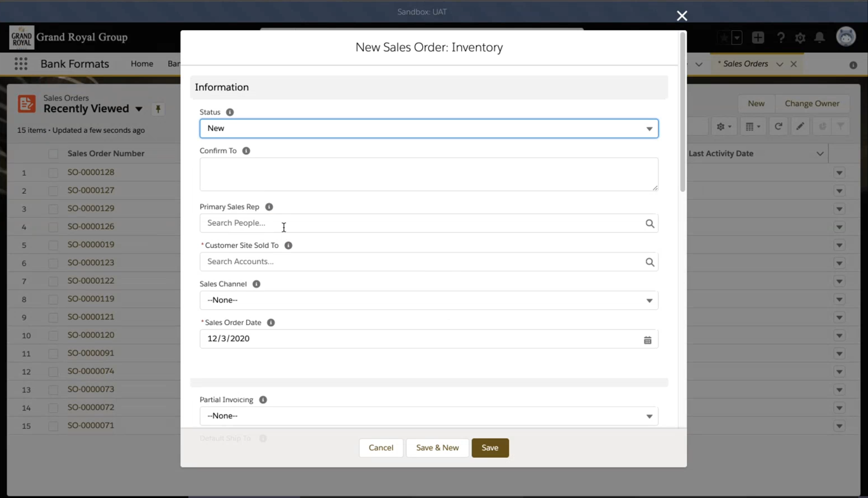The image size is (868, 498).
Task: Open the Status dropdown showing New
Action: [x=428, y=128]
